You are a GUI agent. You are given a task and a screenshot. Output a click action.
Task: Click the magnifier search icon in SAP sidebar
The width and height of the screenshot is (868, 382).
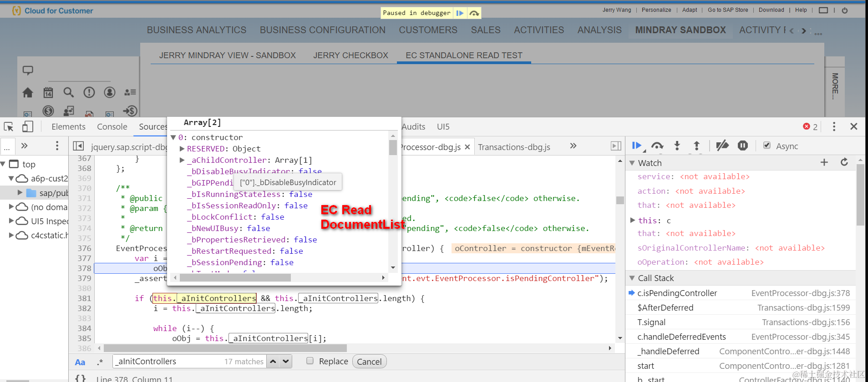pyautogui.click(x=69, y=92)
